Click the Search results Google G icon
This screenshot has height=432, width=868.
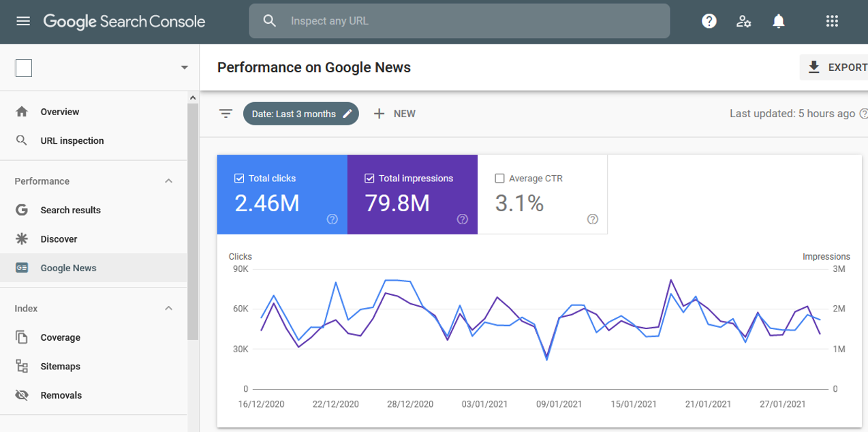point(22,210)
